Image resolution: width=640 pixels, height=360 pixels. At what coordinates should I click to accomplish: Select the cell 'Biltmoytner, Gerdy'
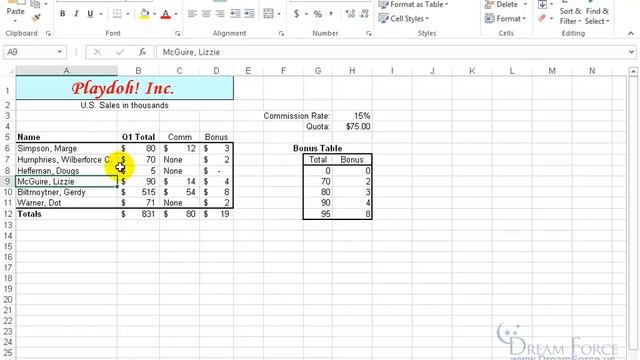point(67,192)
